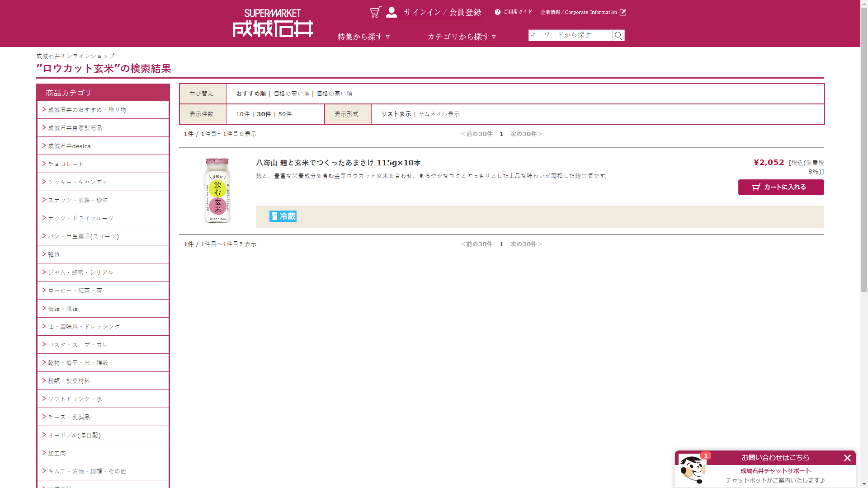Image resolution: width=868 pixels, height=488 pixels.
Task: Click the magnifier icon to search keywords
Action: 618,35
